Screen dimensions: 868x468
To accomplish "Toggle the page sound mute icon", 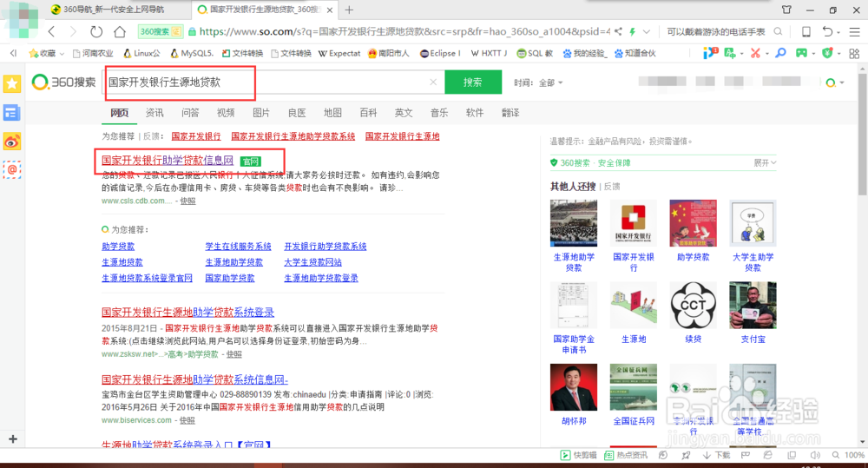I will point(815,455).
